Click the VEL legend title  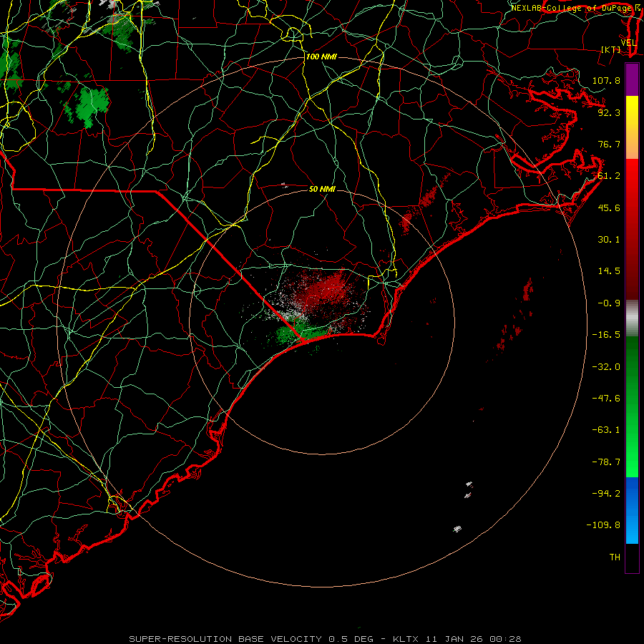628,43
